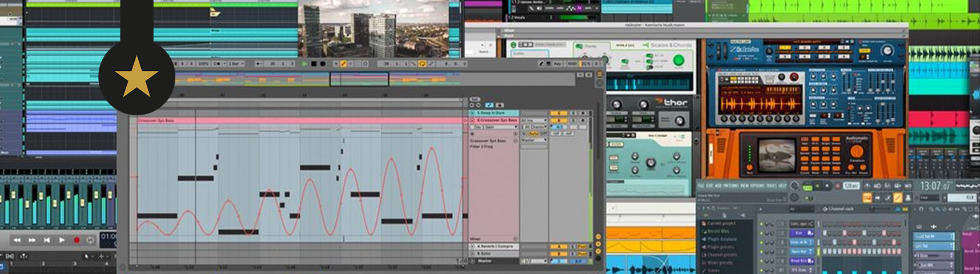Click Stop in FL Studio transport

(x=827, y=186)
